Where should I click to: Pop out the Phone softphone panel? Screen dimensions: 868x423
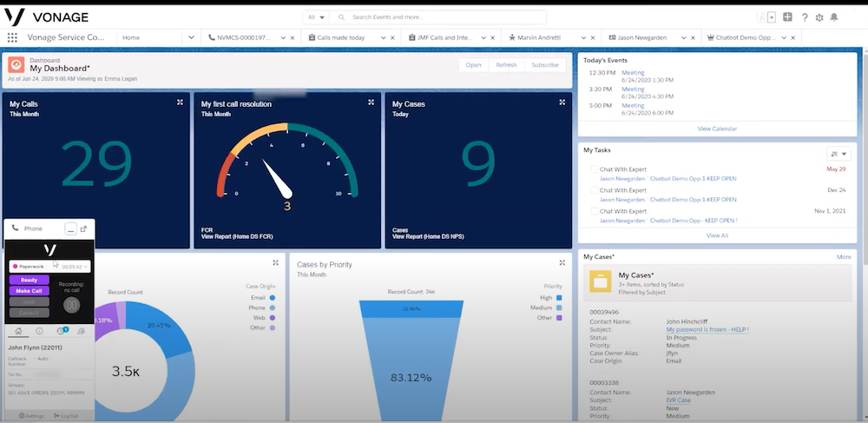point(83,228)
